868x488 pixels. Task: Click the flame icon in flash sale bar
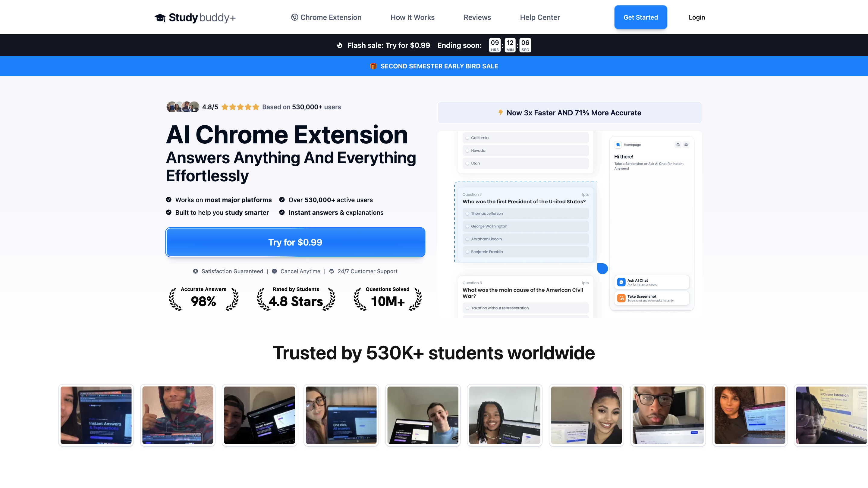(x=340, y=45)
